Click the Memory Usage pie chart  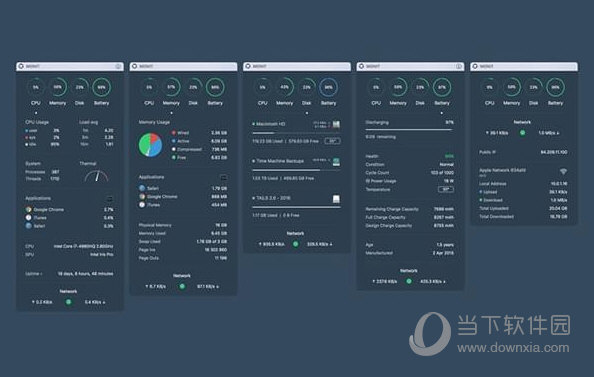[150, 145]
